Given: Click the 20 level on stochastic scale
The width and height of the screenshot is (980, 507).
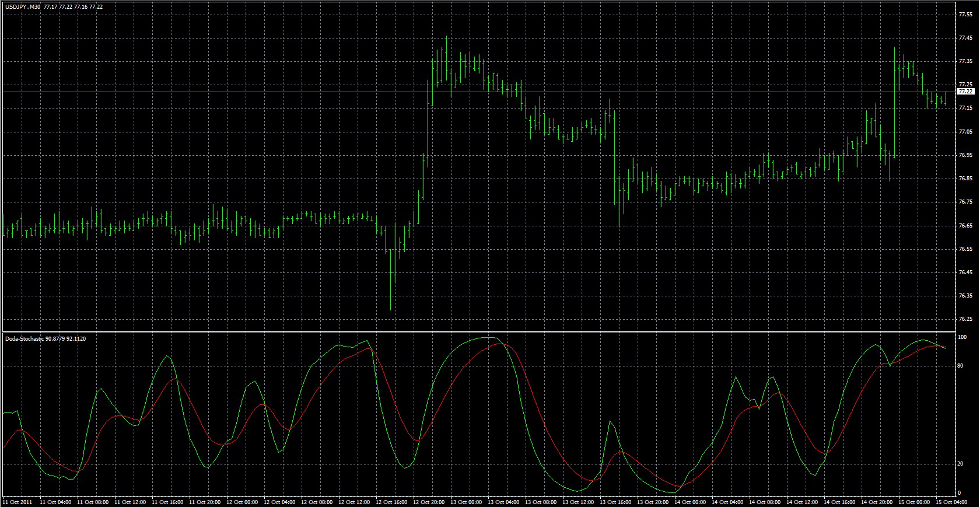Looking at the screenshot, I should [x=962, y=464].
